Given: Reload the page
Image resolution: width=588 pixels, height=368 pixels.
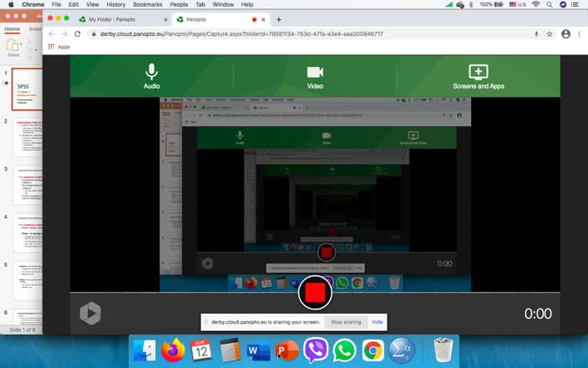Looking at the screenshot, I should tap(77, 34).
